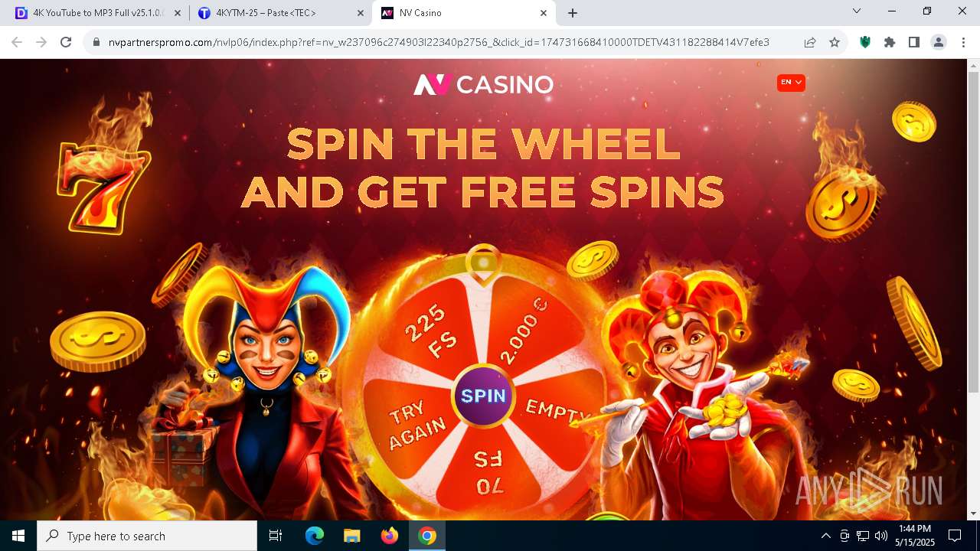Click the purple SPIN wheel button
This screenshot has height=551, width=980.
tap(483, 396)
